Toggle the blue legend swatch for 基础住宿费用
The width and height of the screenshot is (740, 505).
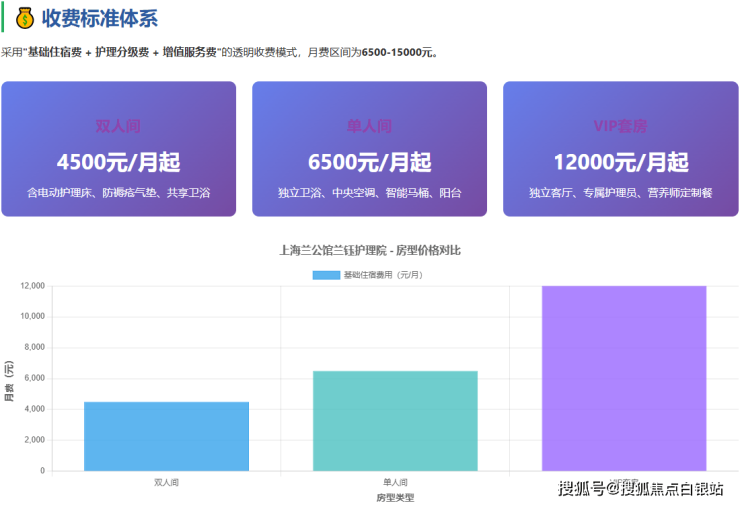pyautogui.click(x=326, y=275)
